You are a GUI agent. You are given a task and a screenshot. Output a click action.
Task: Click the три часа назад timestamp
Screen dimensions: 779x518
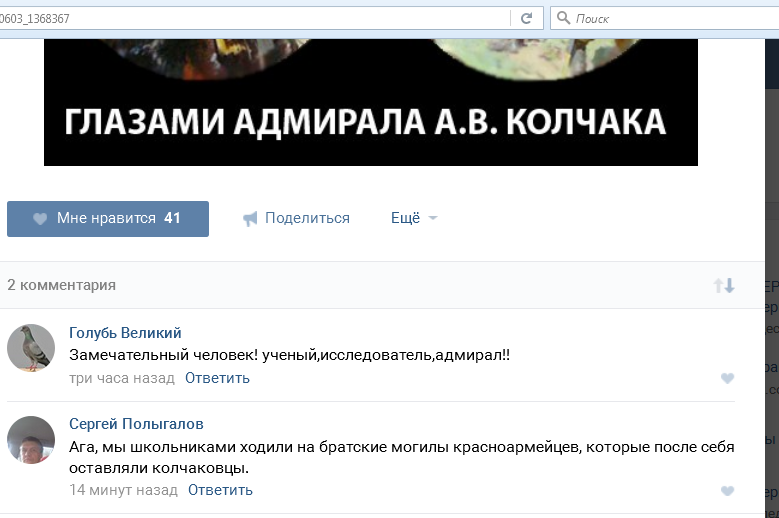pyautogui.click(x=122, y=378)
